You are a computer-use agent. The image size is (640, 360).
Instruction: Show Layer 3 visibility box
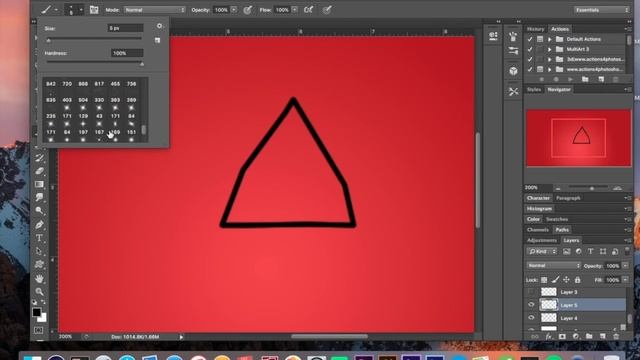tap(531, 292)
